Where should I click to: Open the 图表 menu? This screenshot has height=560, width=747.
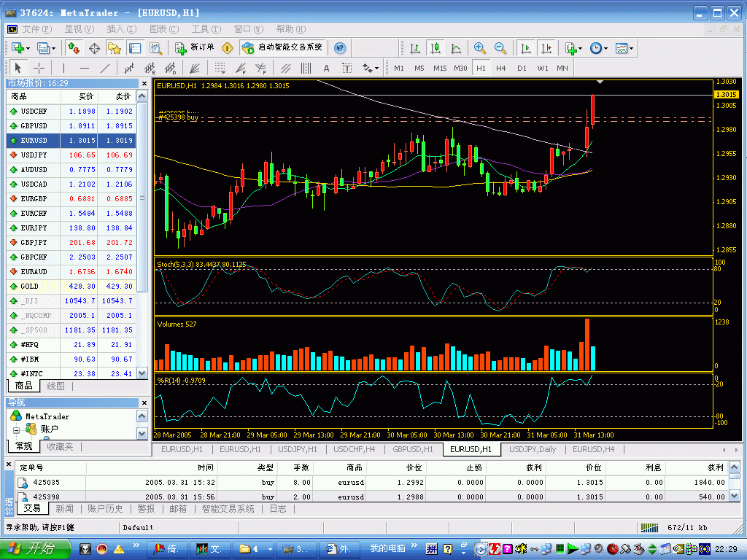click(162, 29)
